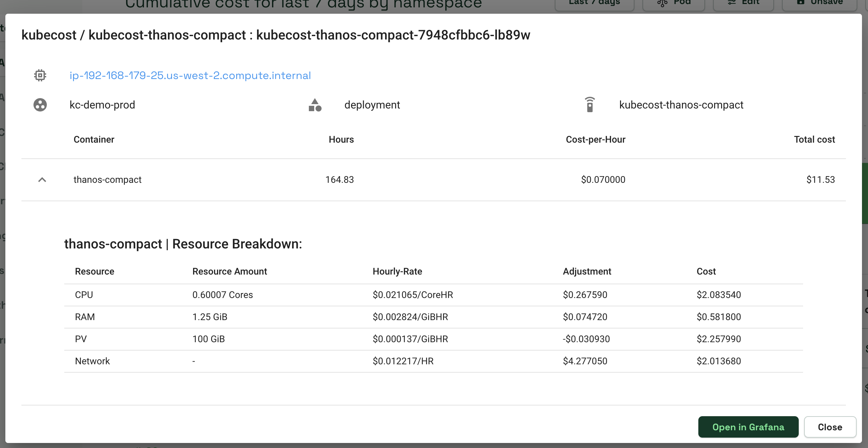
Task: Select the kc-demo-prod cluster name
Action: click(x=102, y=105)
